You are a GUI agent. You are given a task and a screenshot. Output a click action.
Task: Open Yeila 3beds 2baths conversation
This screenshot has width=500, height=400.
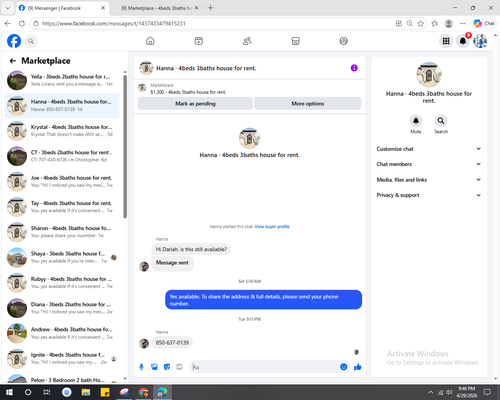pyautogui.click(x=62, y=80)
